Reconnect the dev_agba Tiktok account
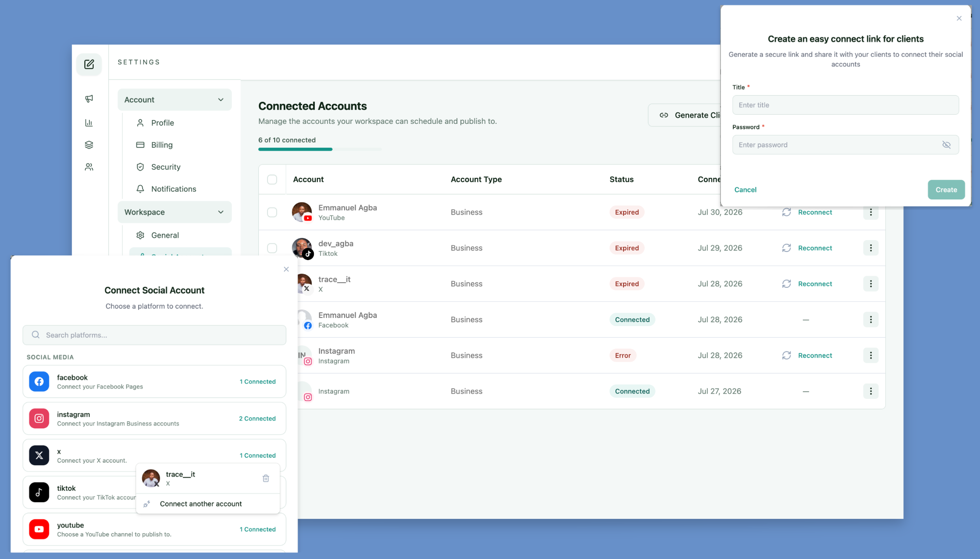The width and height of the screenshot is (980, 559). [815, 248]
